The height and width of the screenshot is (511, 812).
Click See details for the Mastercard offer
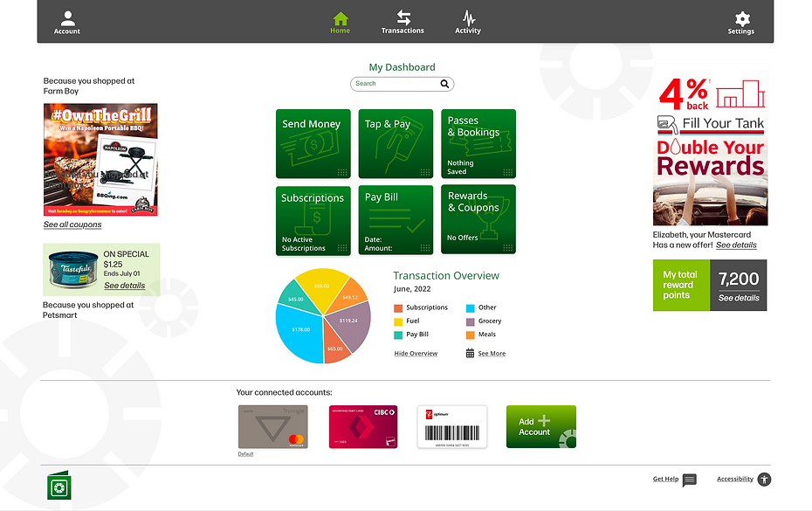(736, 245)
